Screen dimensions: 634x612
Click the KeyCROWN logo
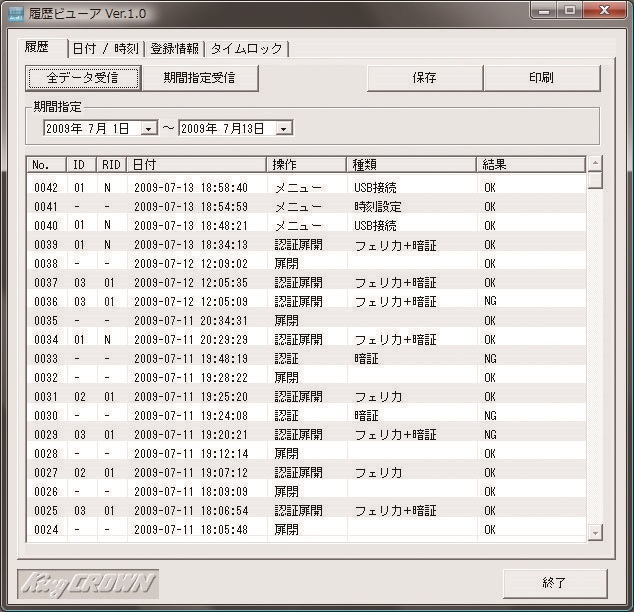(x=88, y=583)
